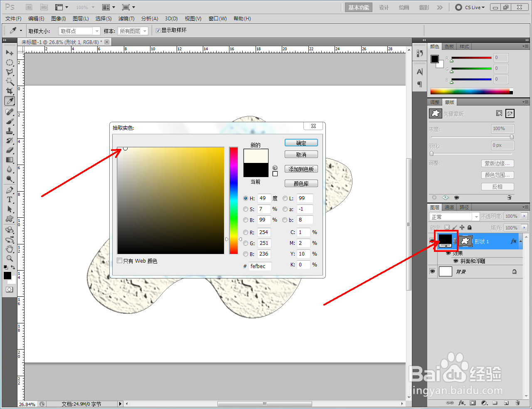The image size is (532, 409).
Task: Open Character panel icon
Action: click(x=419, y=72)
